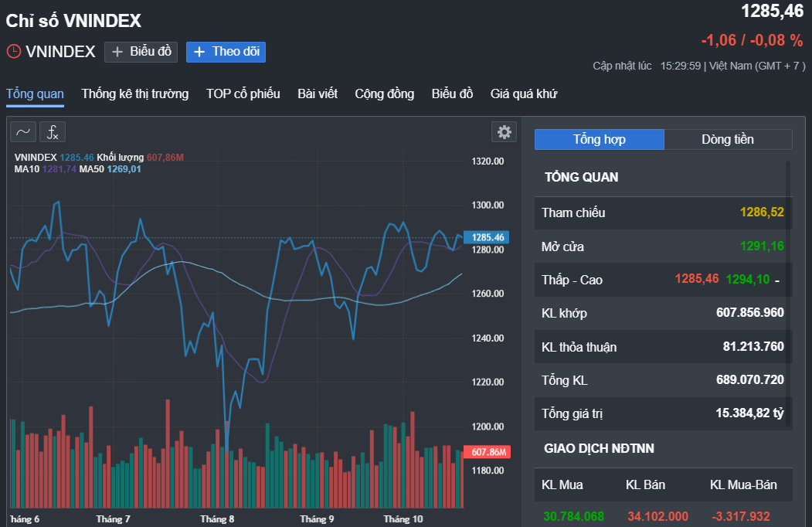Open the TOP cổ phiếu tab

tap(243, 94)
